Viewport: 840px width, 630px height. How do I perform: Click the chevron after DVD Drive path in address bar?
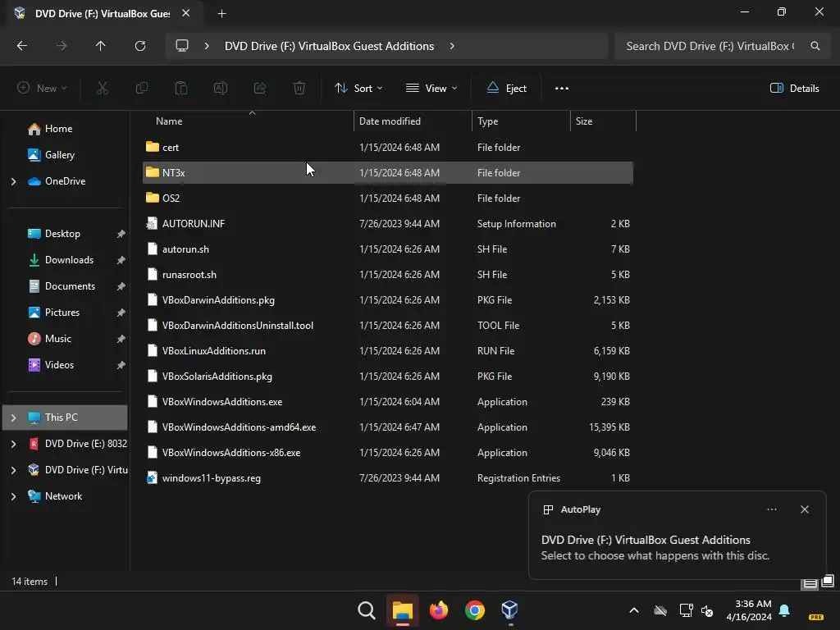[x=452, y=46]
